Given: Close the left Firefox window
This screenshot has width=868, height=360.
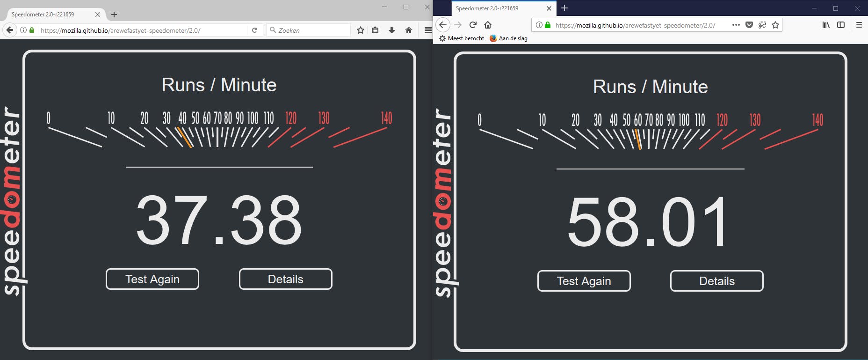Looking at the screenshot, I should [x=427, y=7].
